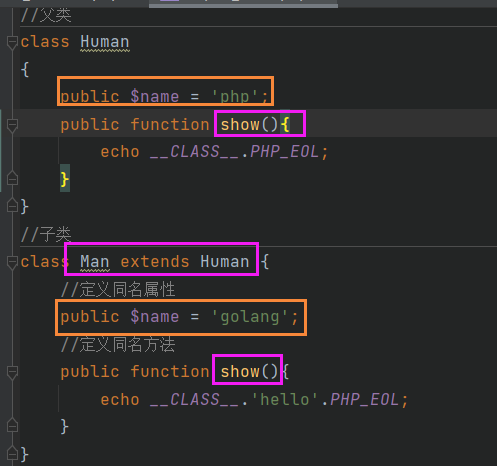
Task: Collapse the class Human fold marker
Action: coord(12,42)
